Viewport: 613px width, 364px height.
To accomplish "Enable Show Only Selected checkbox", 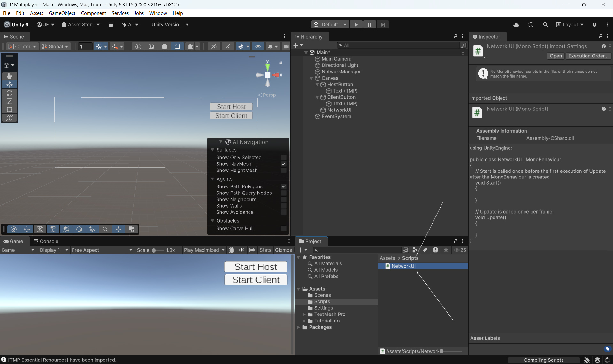I will coord(283,157).
